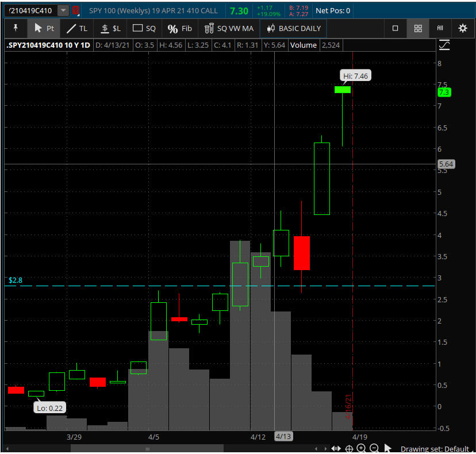
Task: Zoom out using the magnifier minus icon
Action: (x=374, y=448)
